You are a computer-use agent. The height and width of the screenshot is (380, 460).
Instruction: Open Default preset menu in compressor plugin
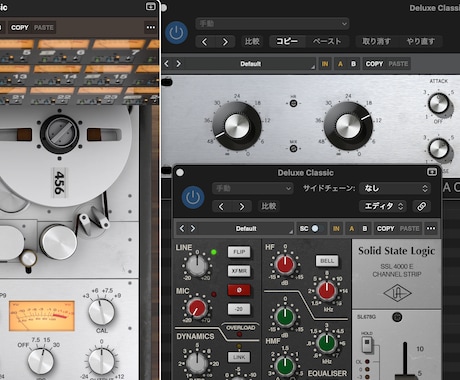250,64
